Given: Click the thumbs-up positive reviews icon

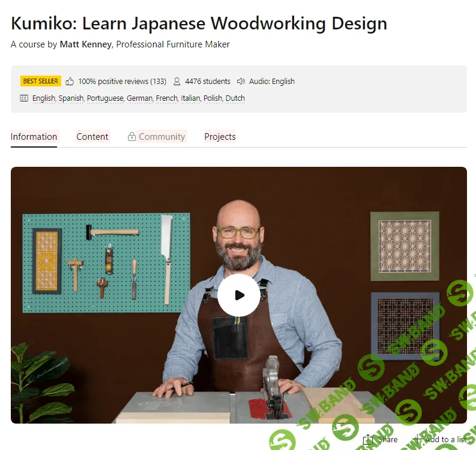Looking at the screenshot, I should coord(70,82).
